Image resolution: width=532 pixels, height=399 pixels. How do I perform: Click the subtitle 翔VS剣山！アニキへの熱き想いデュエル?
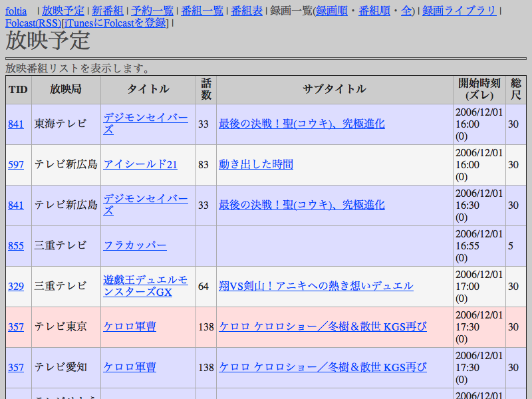click(316, 287)
